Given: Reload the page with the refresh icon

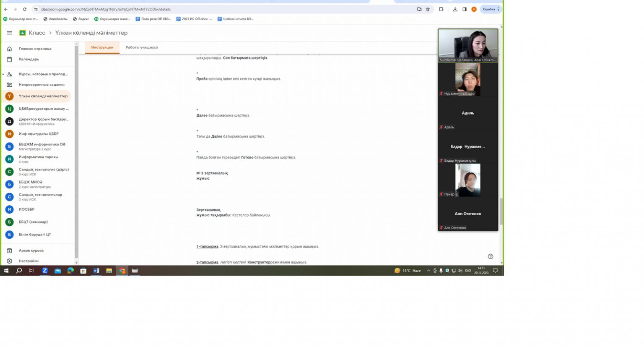Looking at the screenshot, I should point(25,9).
